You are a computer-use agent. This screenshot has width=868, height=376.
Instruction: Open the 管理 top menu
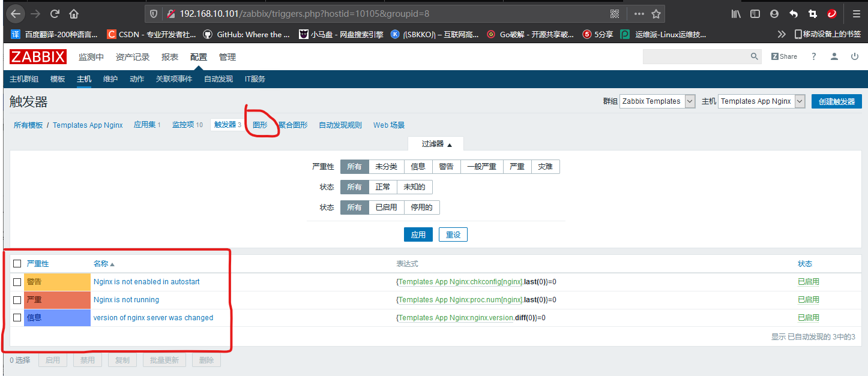[228, 57]
